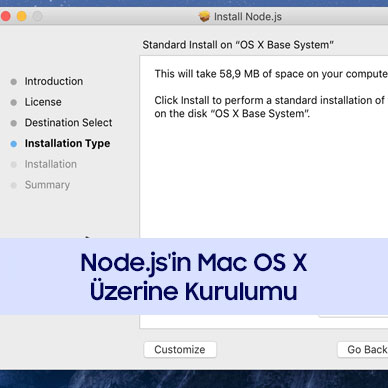Viewport: 388px width, 388px height.
Task: Click the 'Click Install to perform' text
Action: point(271,100)
